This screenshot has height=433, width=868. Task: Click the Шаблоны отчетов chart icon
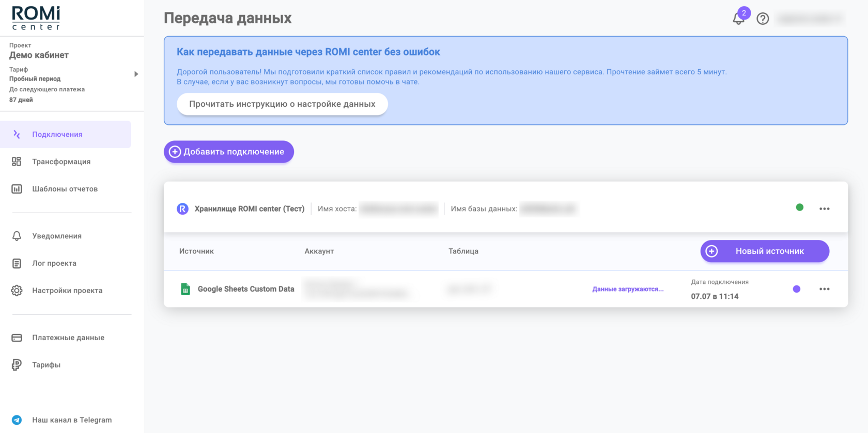pos(17,189)
